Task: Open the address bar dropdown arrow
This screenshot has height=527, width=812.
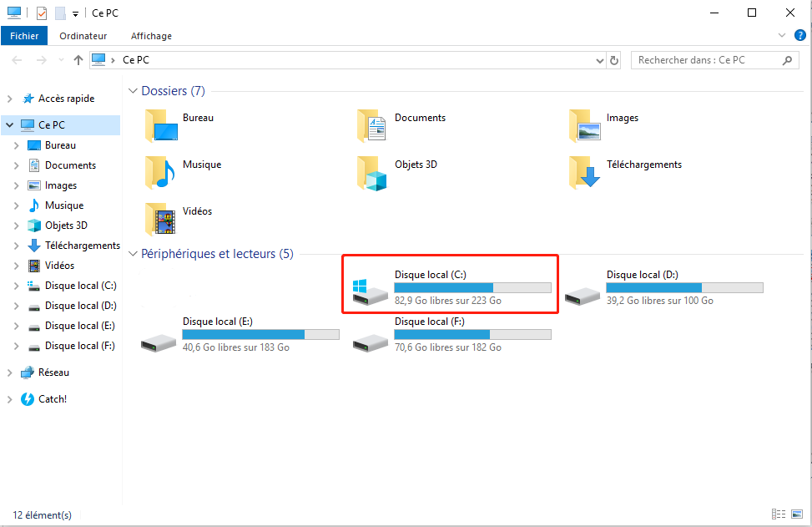Action: click(x=598, y=59)
